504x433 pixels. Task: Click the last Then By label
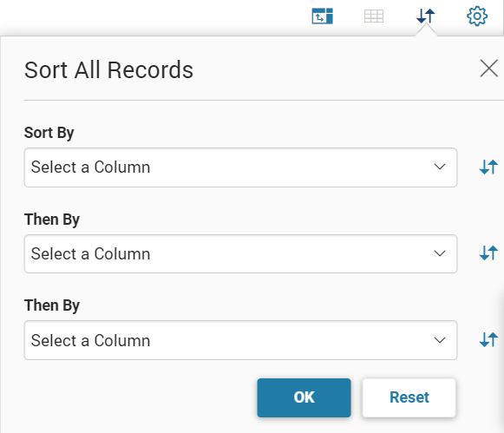[x=52, y=305]
